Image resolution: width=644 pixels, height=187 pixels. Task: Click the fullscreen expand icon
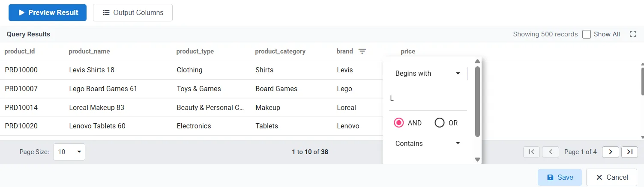pos(632,34)
